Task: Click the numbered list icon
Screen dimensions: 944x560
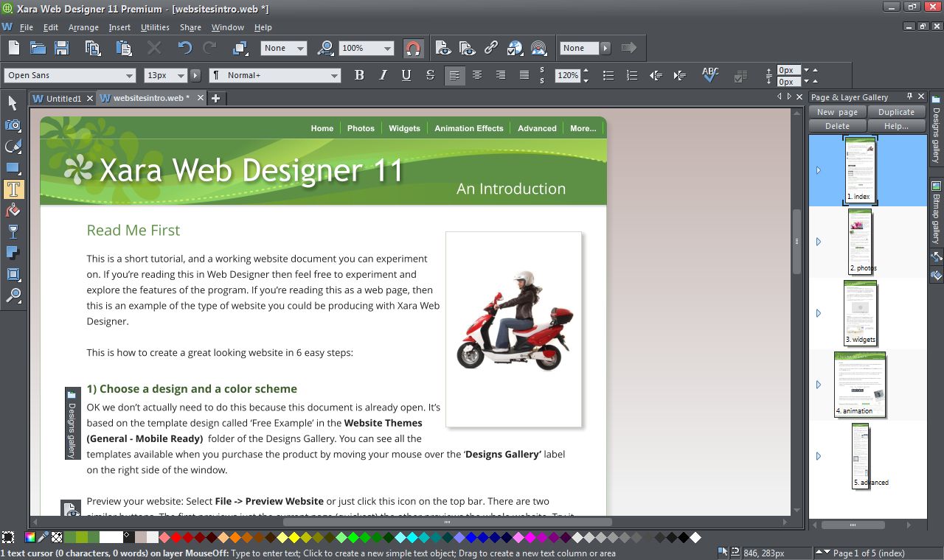Action: point(631,75)
